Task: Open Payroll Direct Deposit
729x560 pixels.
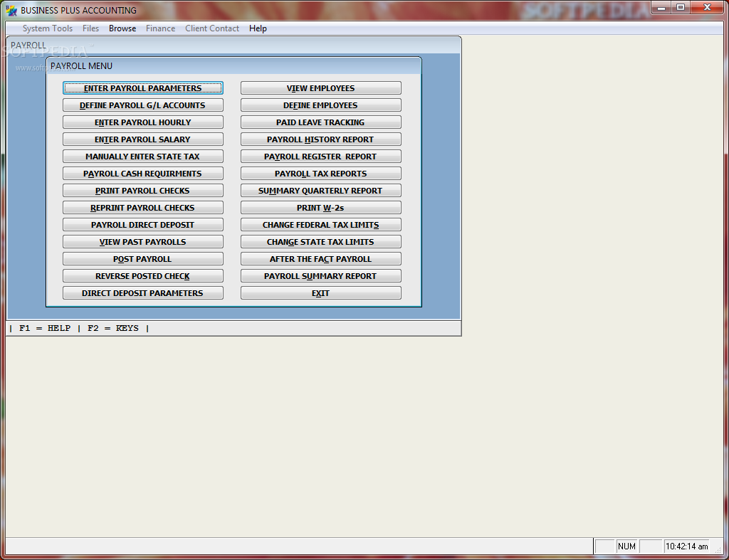Action: coord(142,224)
